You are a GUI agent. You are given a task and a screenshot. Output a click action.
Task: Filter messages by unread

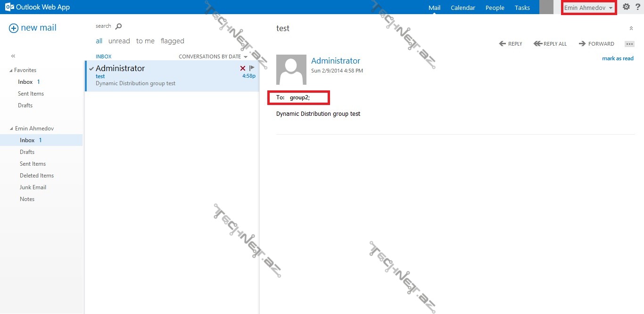[x=119, y=41]
